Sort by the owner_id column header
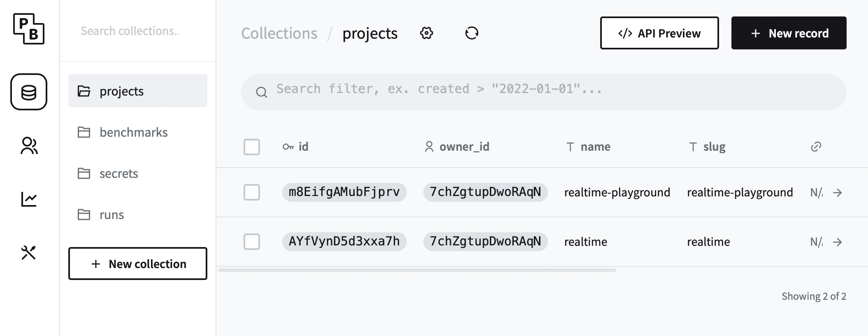This screenshot has height=336, width=868. click(x=457, y=147)
